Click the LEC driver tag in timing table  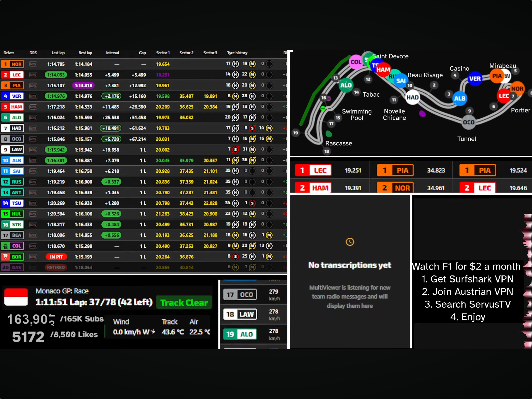pyautogui.click(x=12, y=75)
